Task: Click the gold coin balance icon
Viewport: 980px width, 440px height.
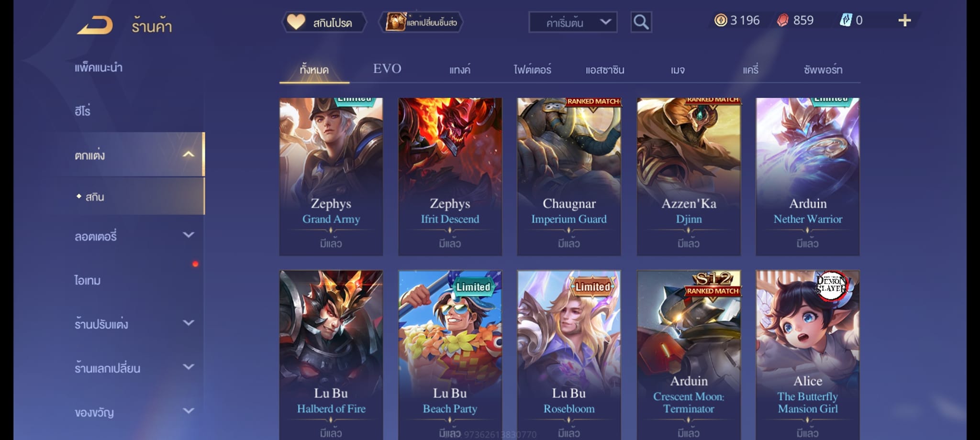Action: [720, 20]
